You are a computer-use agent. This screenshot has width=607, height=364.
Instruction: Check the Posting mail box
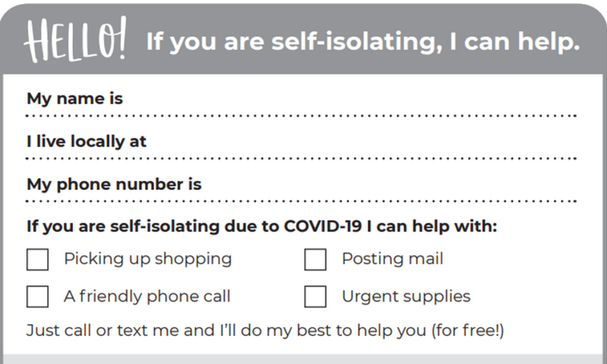(315, 259)
